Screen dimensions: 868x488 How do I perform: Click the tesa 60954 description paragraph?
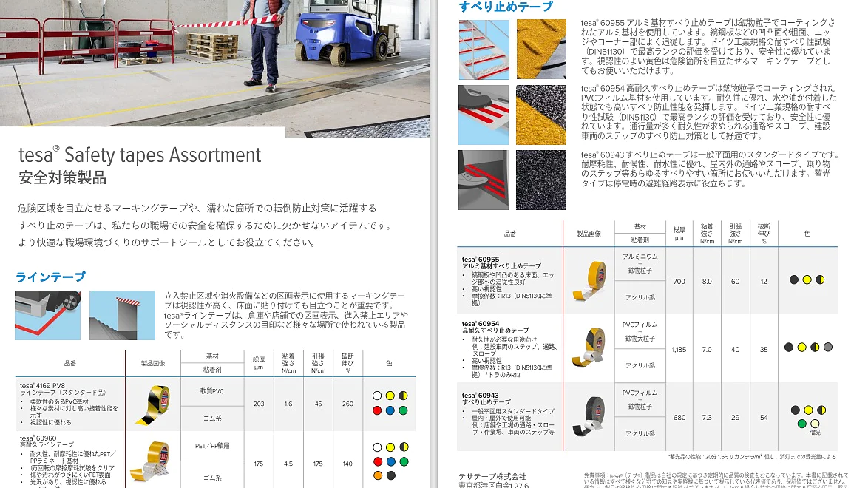point(708,112)
